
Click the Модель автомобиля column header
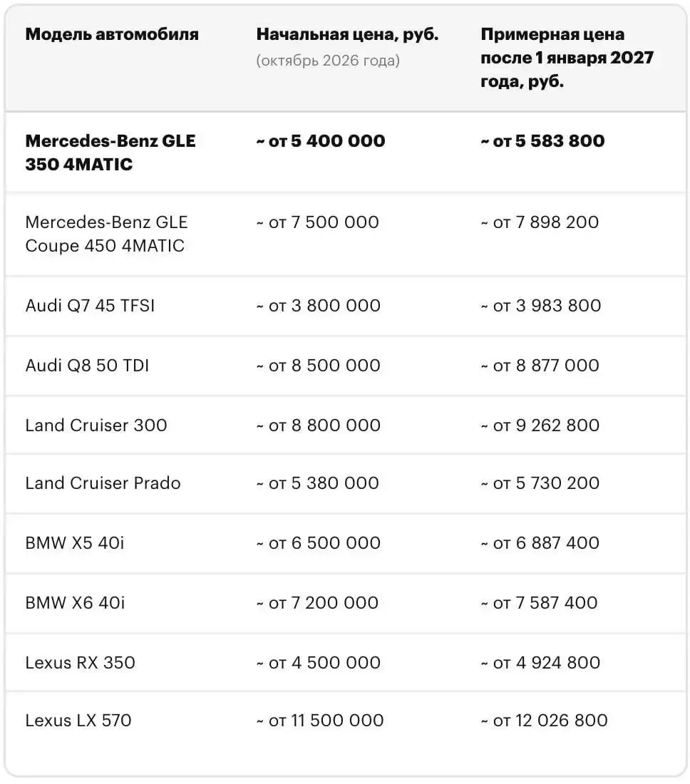point(112,34)
